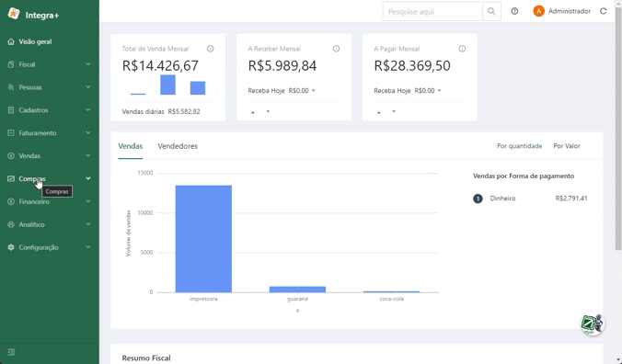Expand the Configuração menu chevron
Viewport: 622px width, 364px height.
[88, 247]
